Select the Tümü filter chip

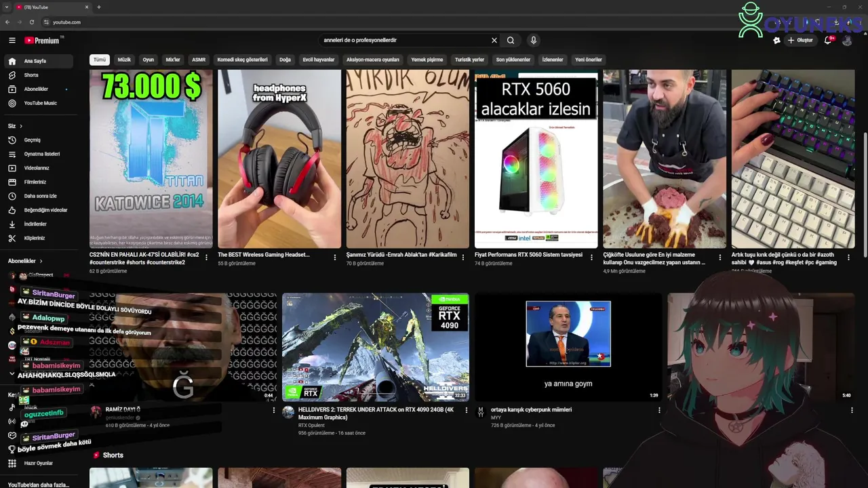pyautogui.click(x=100, y=60)
